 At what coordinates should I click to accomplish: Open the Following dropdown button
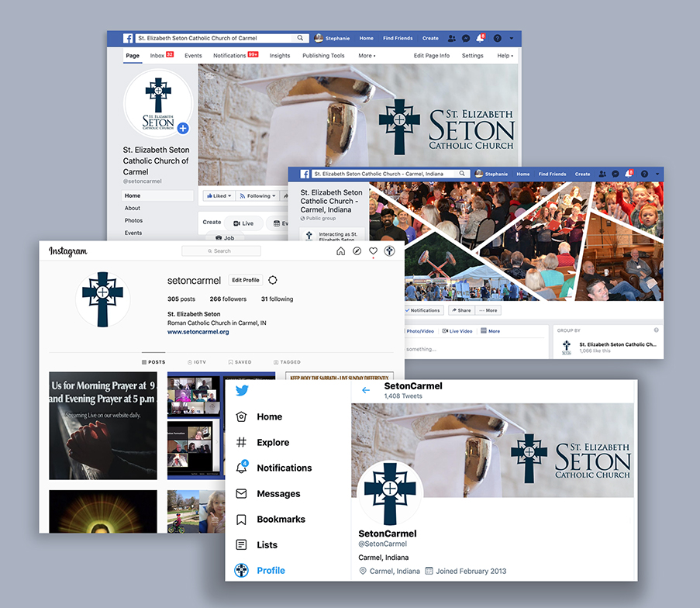pos(257,195)
